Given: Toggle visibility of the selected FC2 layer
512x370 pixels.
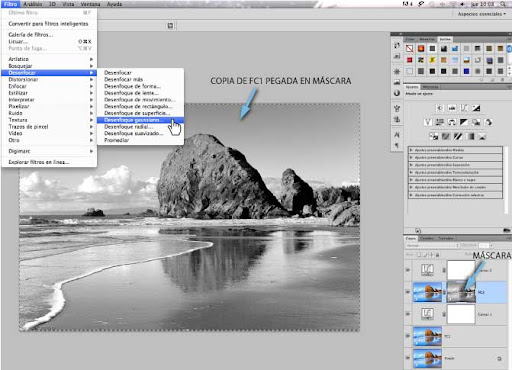Looking at the screenshot, I should [408, 292].
